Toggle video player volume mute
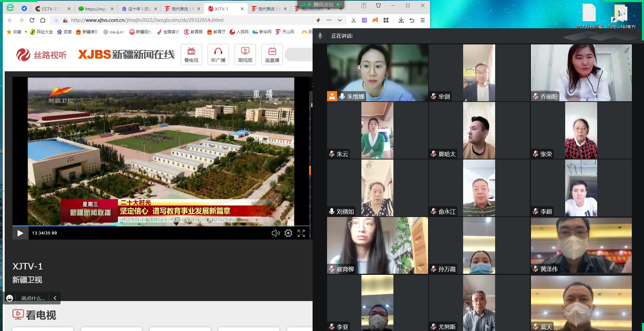The width and height of the screenshot is (644, 331). (276, 233)
